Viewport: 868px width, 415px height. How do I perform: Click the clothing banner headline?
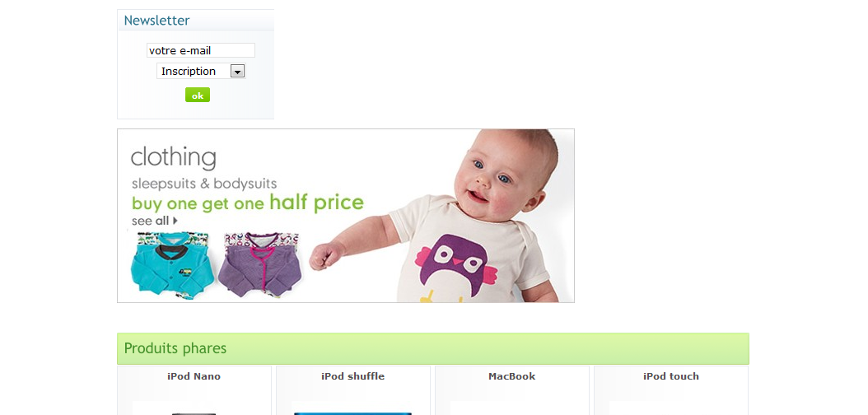(173, 157)
